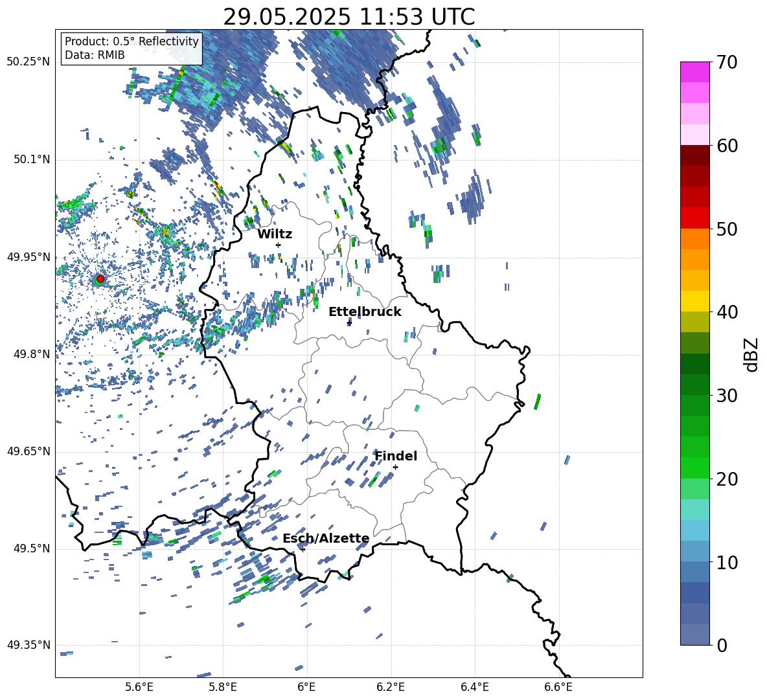Click the 6.6°E longitude label
The width and height of the screenshot is (767, 700).
pyautogui.click(x=558, y=688)
